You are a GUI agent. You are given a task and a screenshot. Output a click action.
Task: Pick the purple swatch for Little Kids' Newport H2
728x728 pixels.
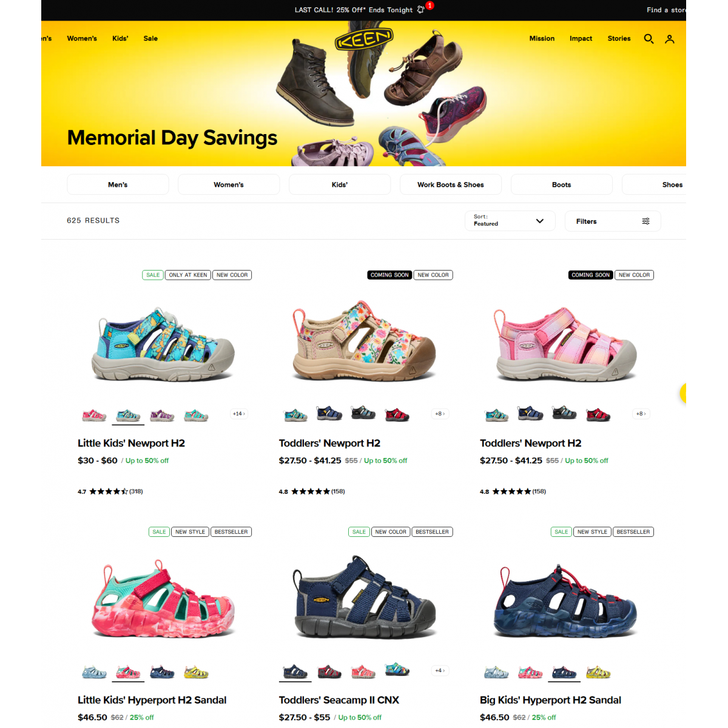[162, 415]
